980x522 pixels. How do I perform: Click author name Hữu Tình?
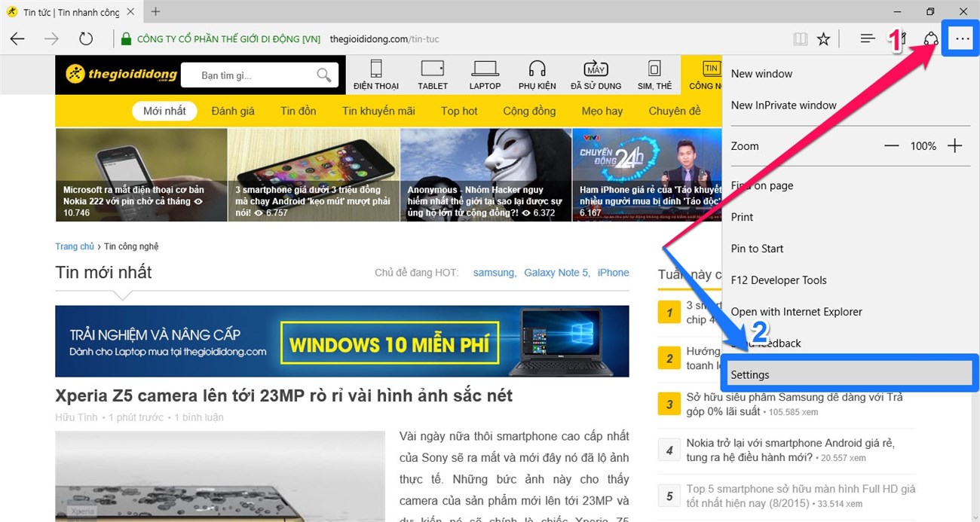(x=76, y=417)
